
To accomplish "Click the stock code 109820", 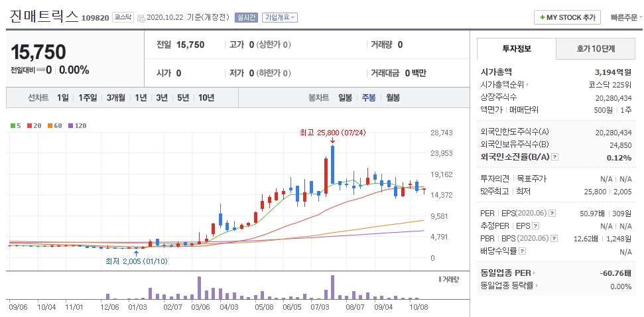I will [96, 18].
